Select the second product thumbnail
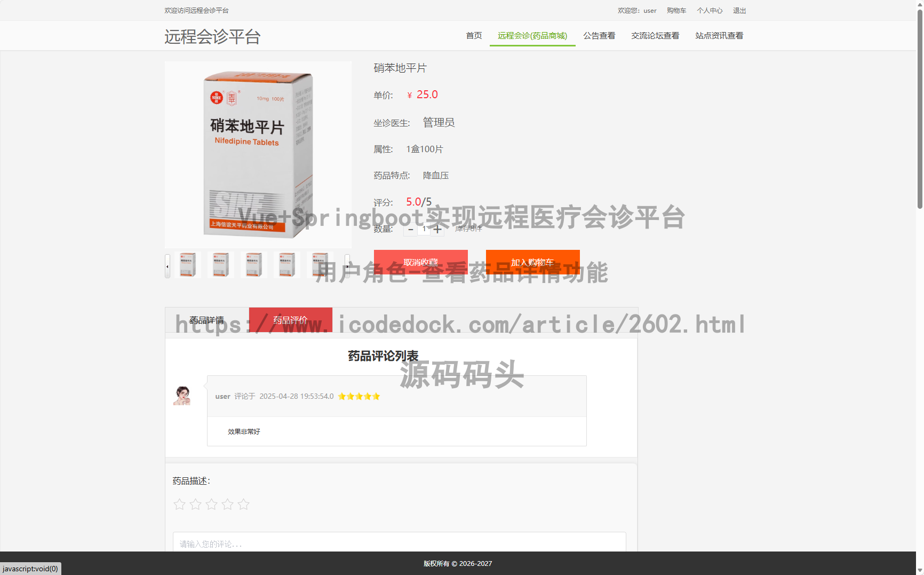Screen dimensions: 924x575 coord(220,264)
